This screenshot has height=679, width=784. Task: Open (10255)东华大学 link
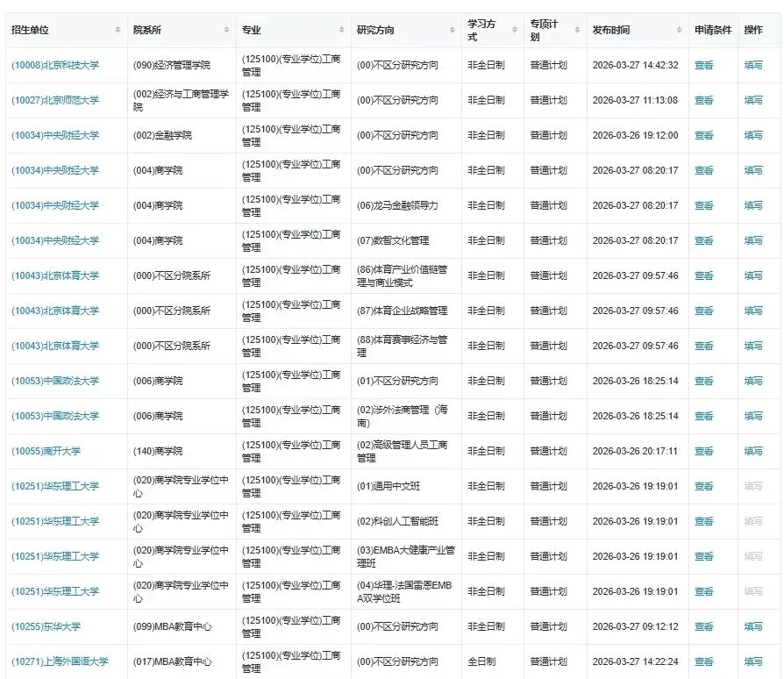pyautogui.click(x=46, y=626)
